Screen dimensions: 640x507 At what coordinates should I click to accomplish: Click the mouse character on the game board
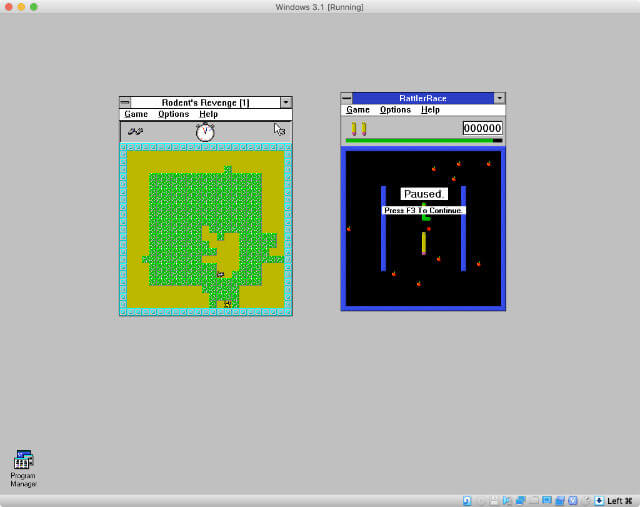coord(220,274)
